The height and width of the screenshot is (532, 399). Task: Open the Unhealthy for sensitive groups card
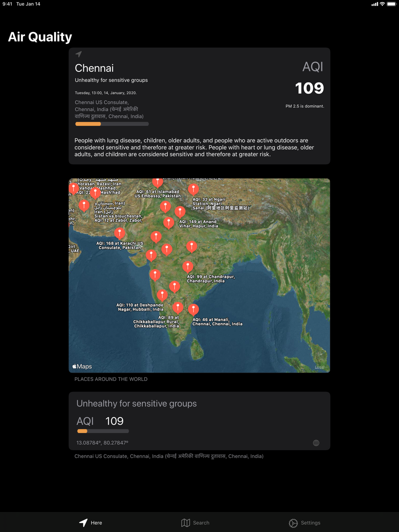pyautogui.click(x=199, y=421)
